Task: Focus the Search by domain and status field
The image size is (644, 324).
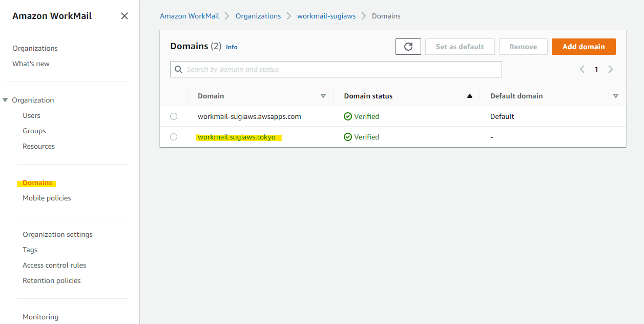Action: click(x=336, y=69)
